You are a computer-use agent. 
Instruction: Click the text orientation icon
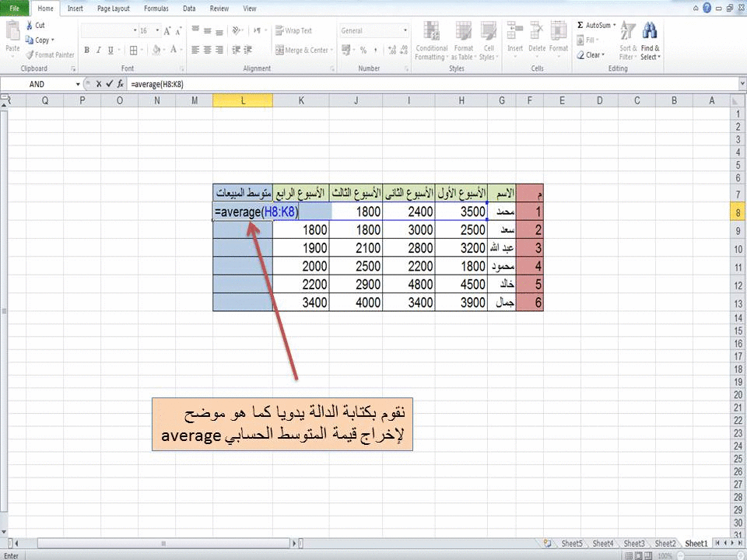pyautogui.click(x=237, y=30)
